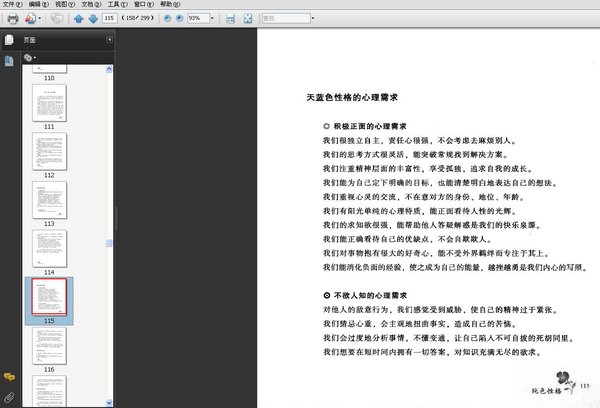
Task: Open the 帮助 (Help) menu
Action: pyautogui.click(x=170, y=4)
